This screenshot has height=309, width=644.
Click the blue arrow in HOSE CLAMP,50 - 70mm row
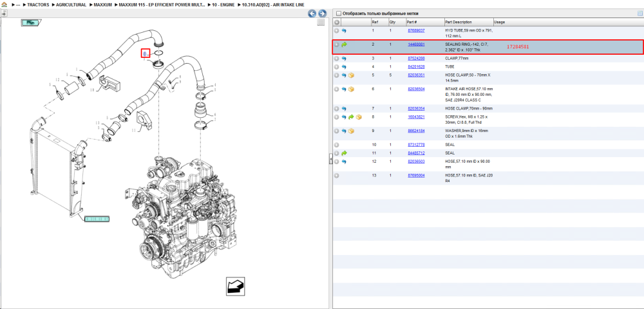click(344, 75)
